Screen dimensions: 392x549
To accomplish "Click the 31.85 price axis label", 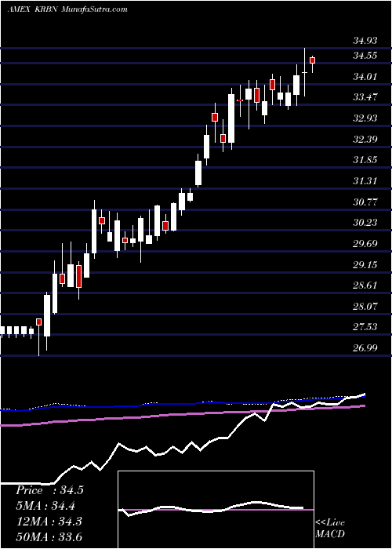I will tap(365, 160).
